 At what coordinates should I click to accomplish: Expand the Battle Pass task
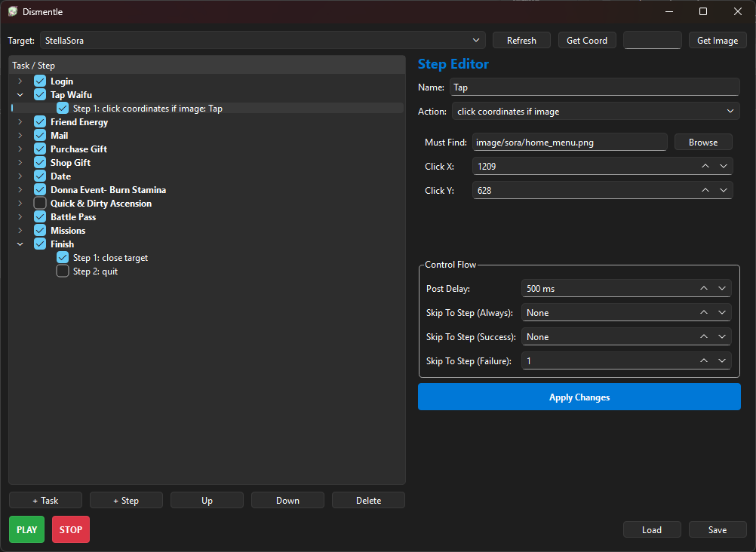pyautogui.click(x=20, y=216)
